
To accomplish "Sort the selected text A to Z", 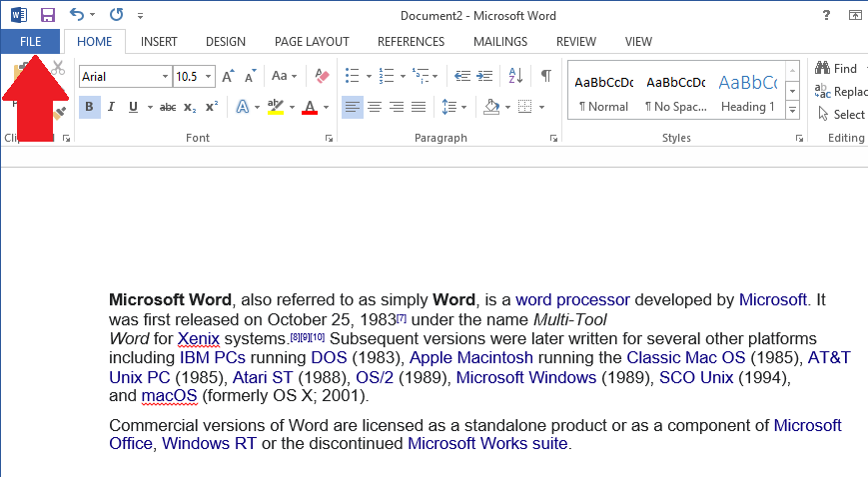I will pos(515,75).
